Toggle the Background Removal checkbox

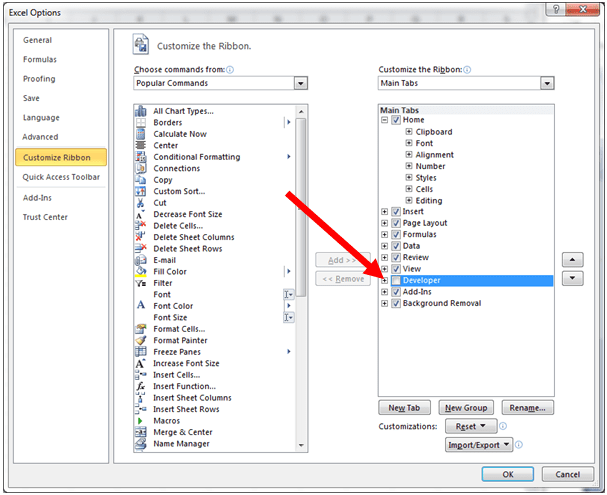pyautogui.click(x=396, y=303)
